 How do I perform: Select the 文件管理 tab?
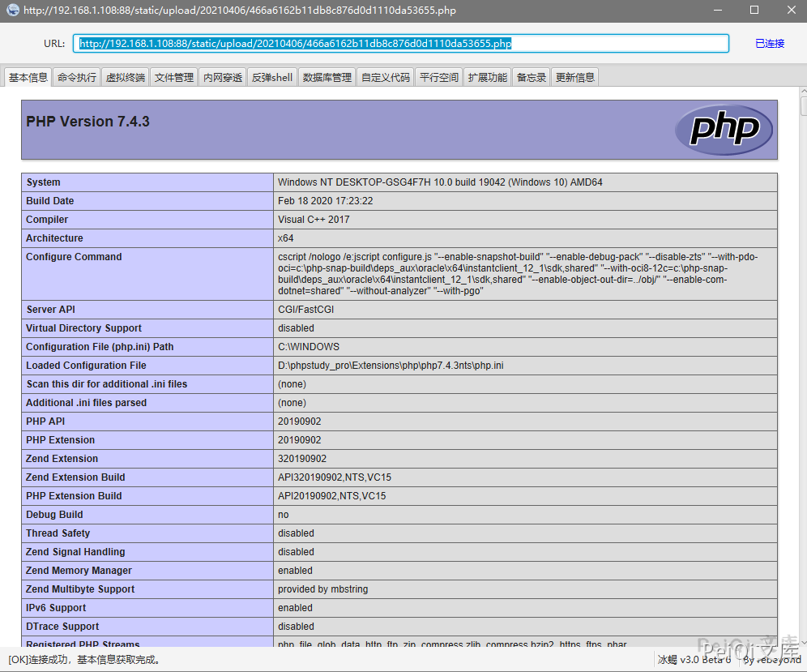[x=174, y=77]
